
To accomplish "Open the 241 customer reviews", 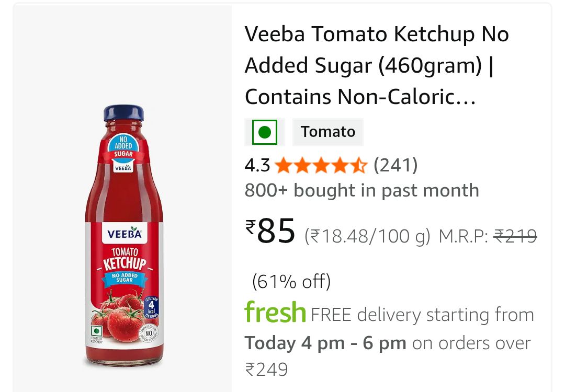I will coord(395,166).
